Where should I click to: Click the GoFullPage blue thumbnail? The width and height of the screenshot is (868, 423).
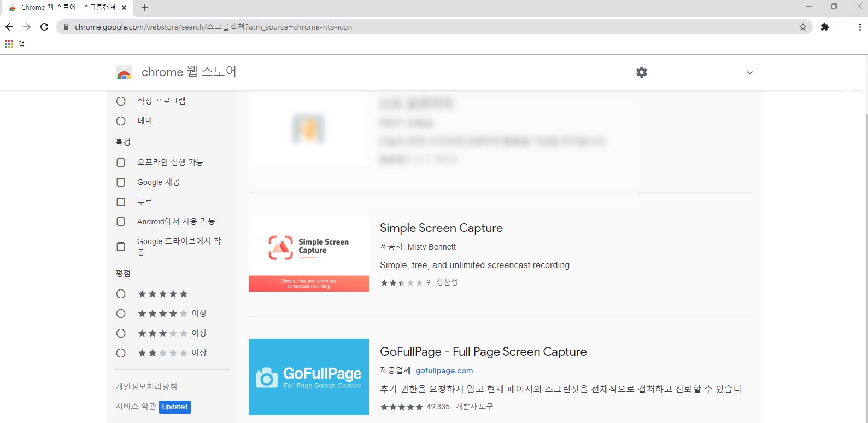(309, 377)
